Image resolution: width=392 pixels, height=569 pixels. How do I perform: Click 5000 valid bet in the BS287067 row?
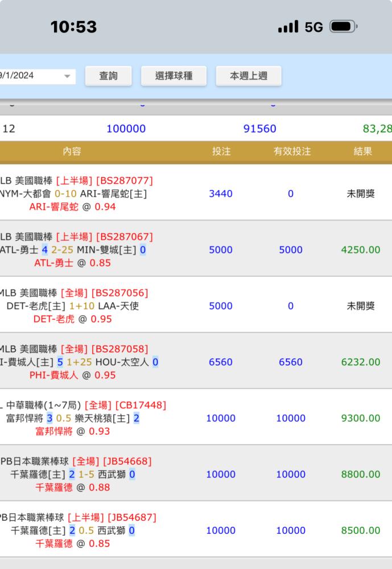[x=291, y=250]
